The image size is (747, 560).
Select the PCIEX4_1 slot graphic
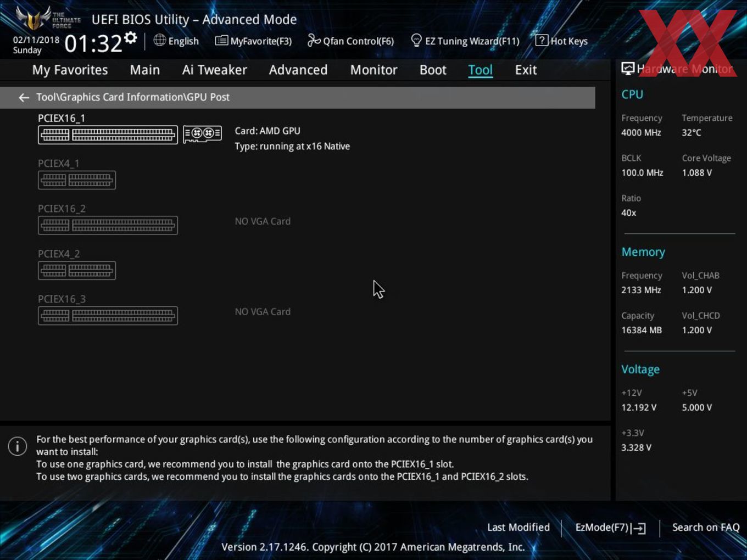point(77,180)
